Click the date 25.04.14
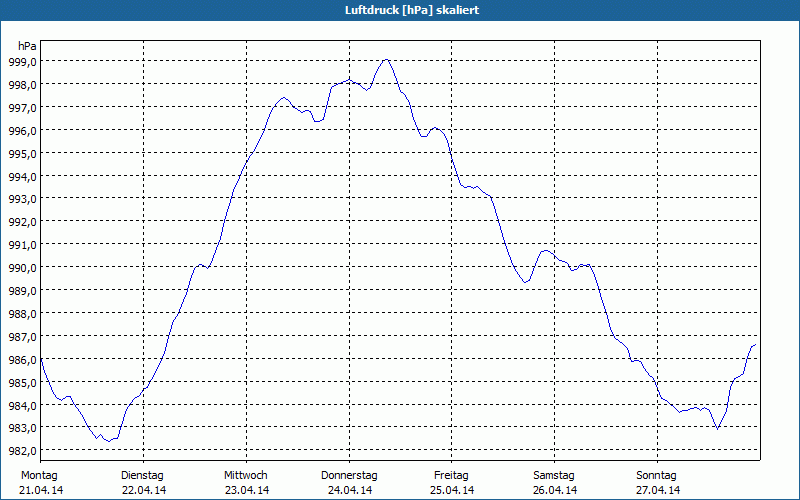Image resolution: width=800 pixels, height=500 pixels. click(x=452, y=490)
